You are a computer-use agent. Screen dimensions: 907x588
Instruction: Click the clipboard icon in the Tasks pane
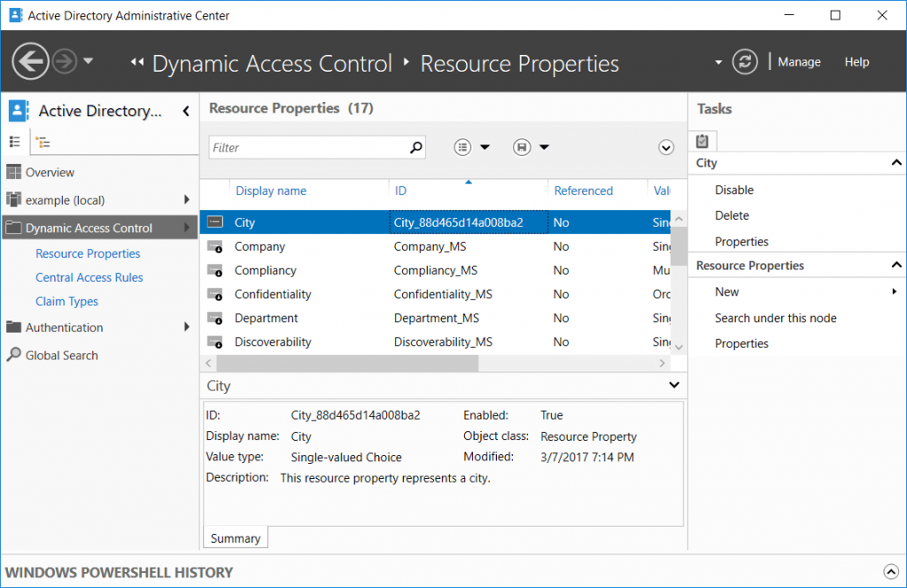[702, 140]
